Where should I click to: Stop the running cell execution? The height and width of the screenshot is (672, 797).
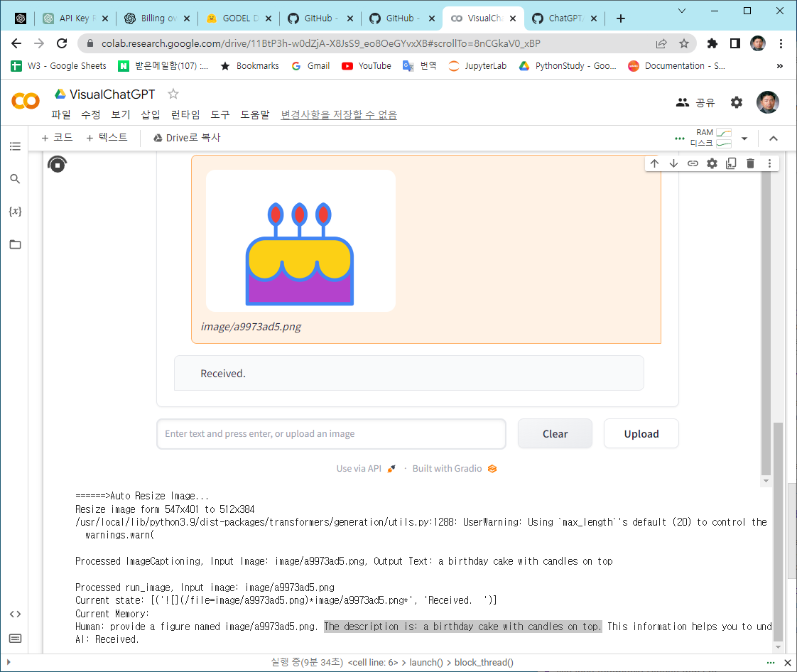57,163
